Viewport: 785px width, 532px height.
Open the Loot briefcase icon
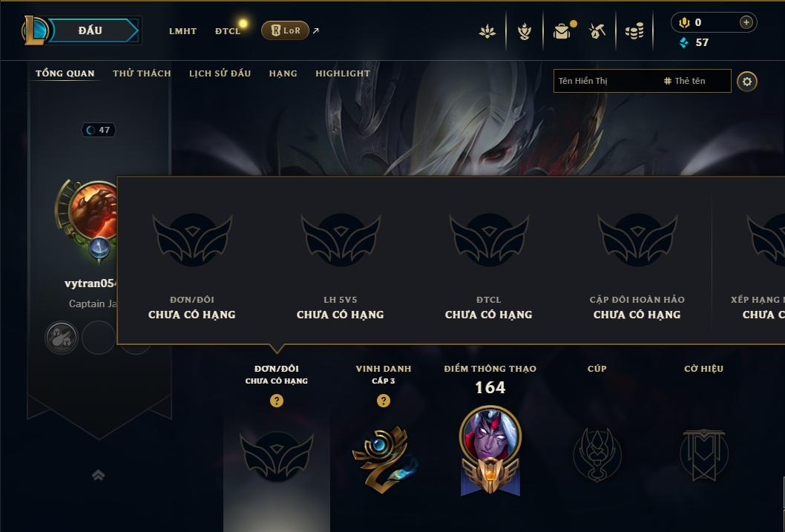(x=562, y=31)
